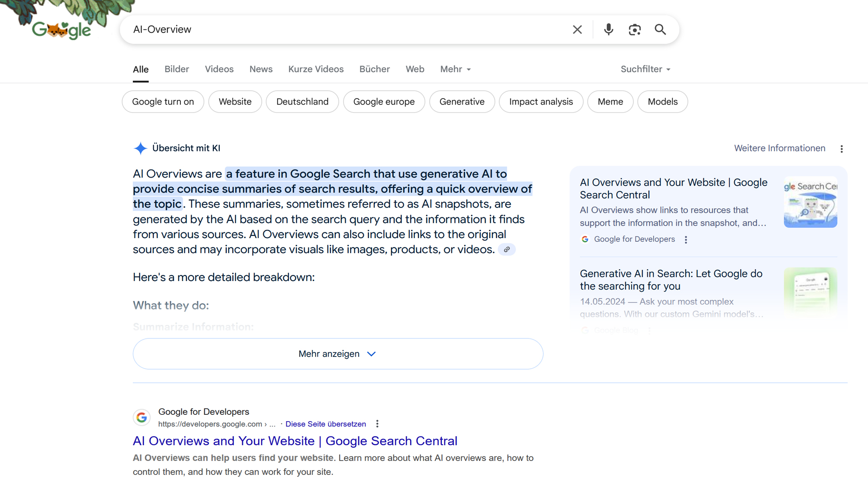Open 'AI Overviews and Your Website' result title

tap(295, 441)
